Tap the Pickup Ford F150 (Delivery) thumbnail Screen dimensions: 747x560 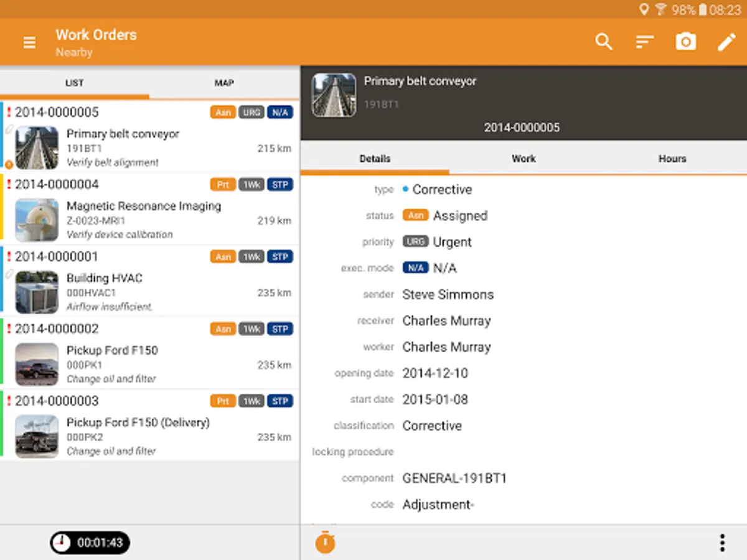[x=37, y=436]
